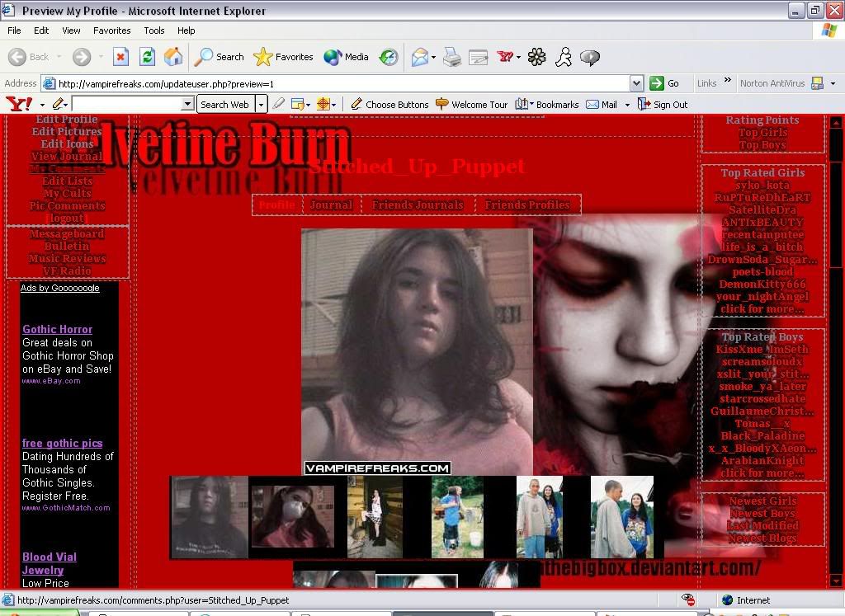Click the speech bubble Discuss icon
This screenshot has width=845, height=616.
click(x=589, y=57)
